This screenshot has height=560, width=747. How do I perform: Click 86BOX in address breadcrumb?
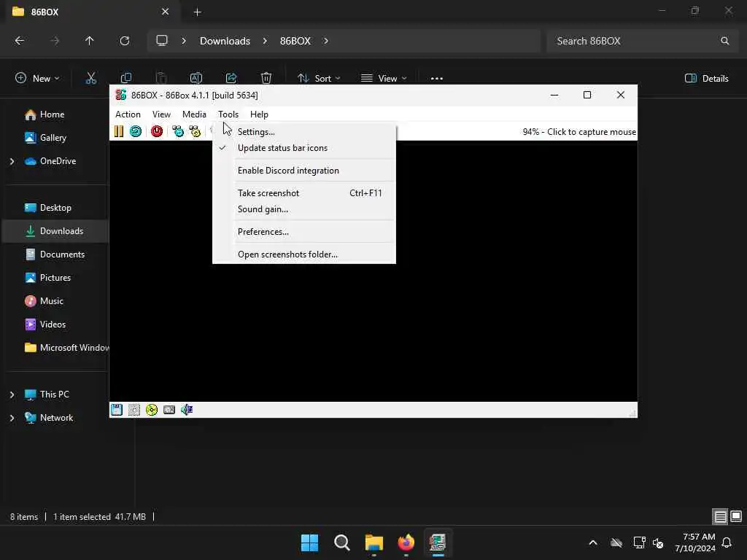pos(295,41)
